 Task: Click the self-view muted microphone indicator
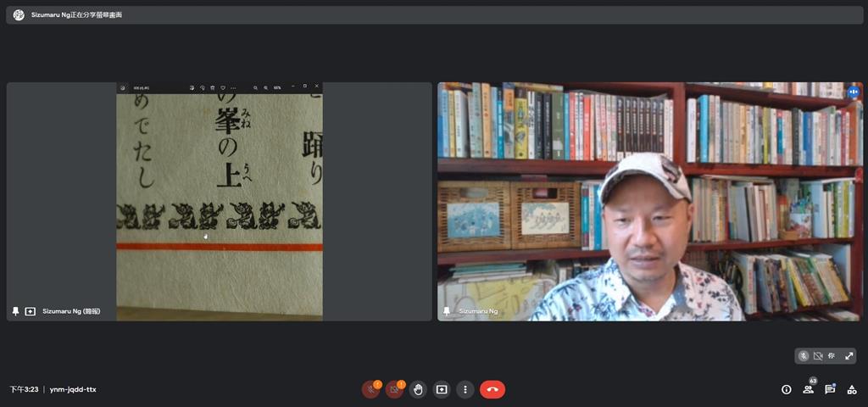tap(804, 356)
